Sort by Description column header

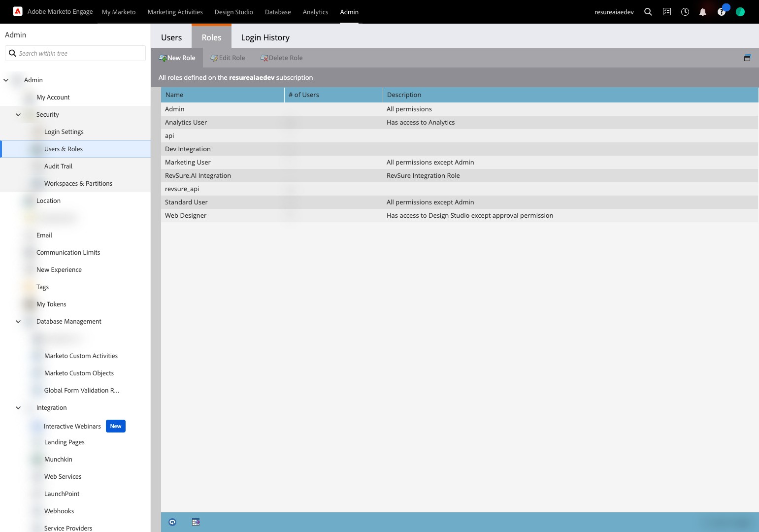570,95
